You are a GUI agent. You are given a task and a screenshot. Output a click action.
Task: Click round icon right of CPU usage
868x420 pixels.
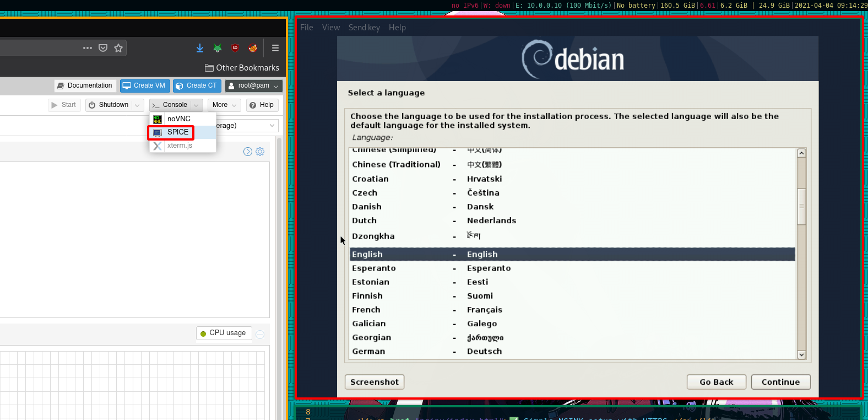point(260,335)
